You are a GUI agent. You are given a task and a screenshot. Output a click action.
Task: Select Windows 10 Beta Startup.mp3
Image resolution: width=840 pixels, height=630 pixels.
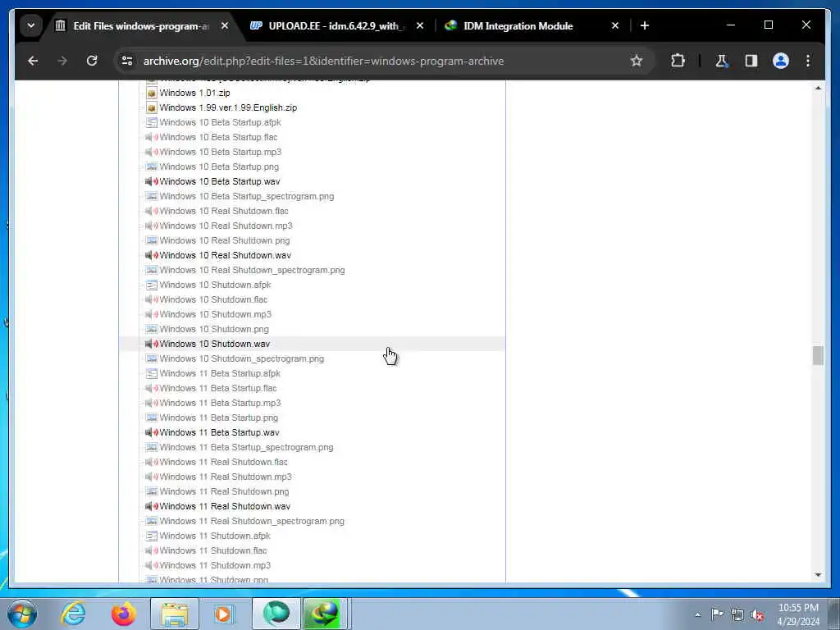[x=220, y=152]
